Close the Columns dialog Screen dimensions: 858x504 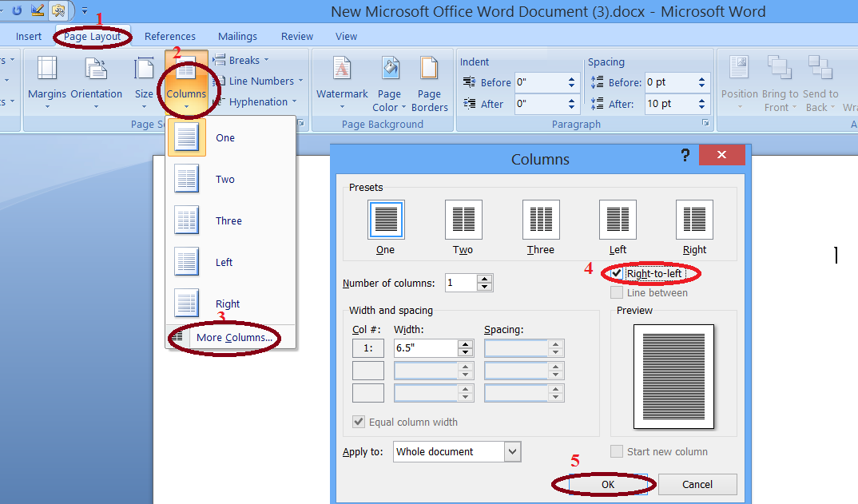721,155
